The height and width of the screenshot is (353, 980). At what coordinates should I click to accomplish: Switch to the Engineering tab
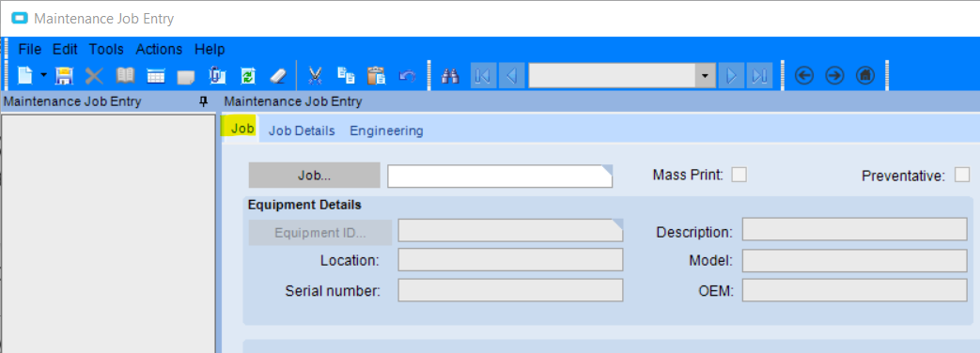coord(386,130)
